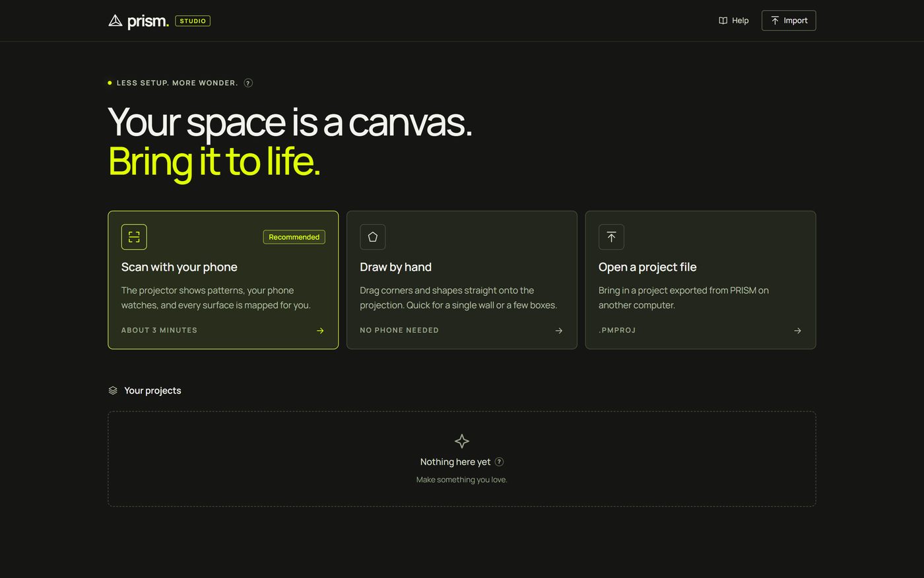Click the Prism triangle logo icon
The width and height of the screenshot is (924, 578).
tap(115, 21)
